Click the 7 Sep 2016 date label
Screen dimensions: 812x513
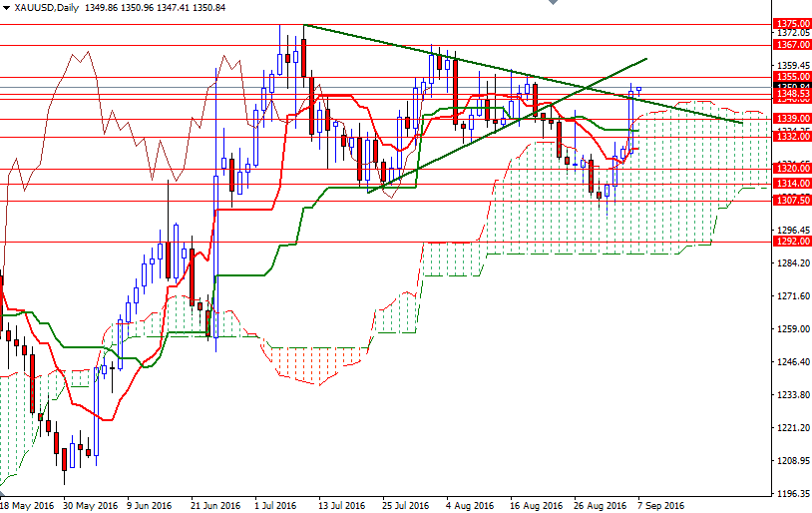coord(660,506)
